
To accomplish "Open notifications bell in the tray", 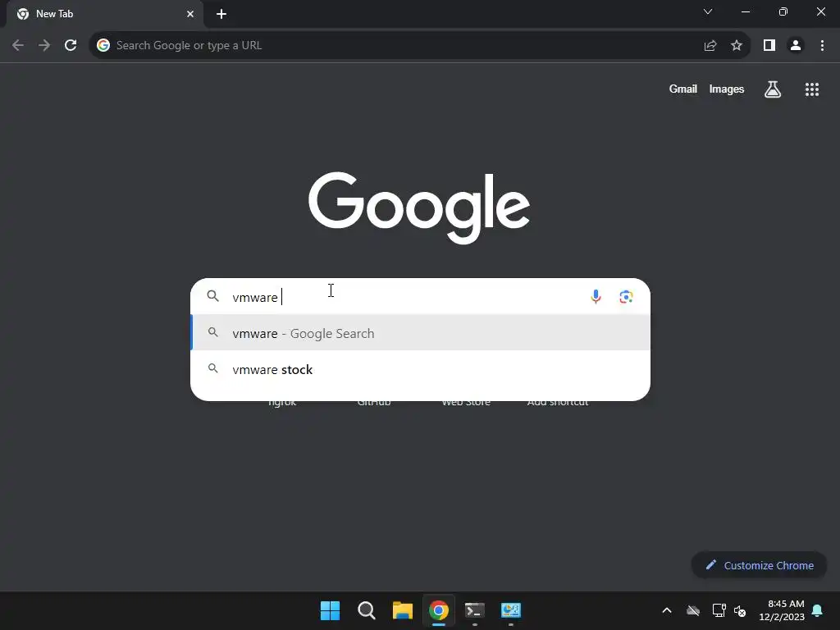I will (x=818, y=610).
